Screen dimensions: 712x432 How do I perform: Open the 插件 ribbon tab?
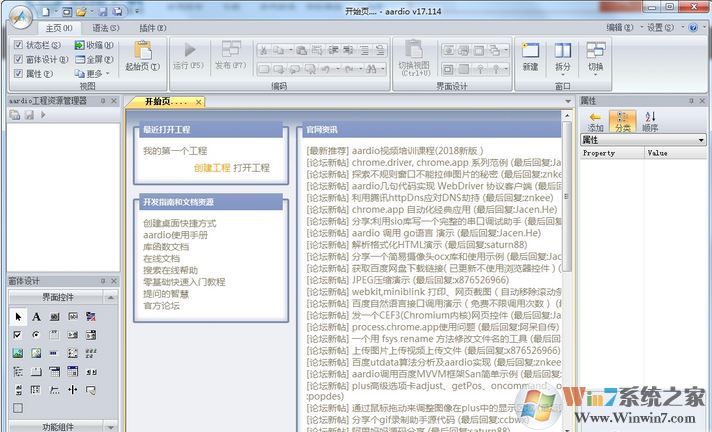point(151,28)
